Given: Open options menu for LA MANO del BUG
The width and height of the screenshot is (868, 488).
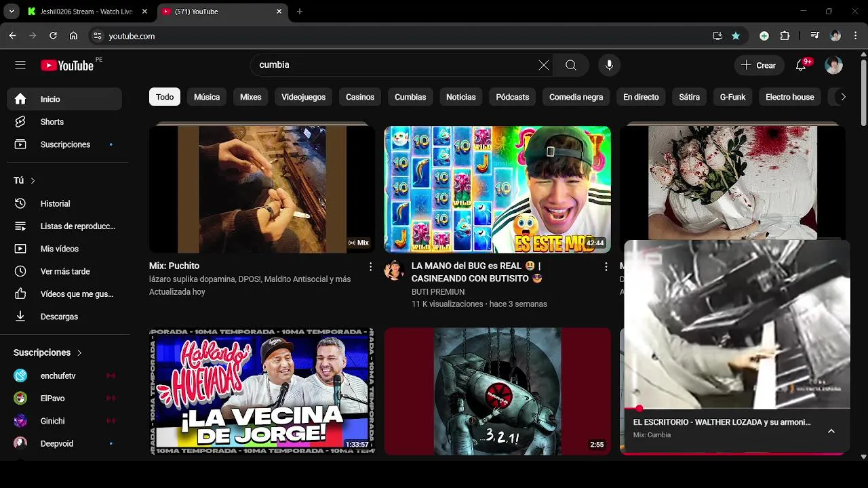Looking at the screenshot, I should (x=606, y=267).
